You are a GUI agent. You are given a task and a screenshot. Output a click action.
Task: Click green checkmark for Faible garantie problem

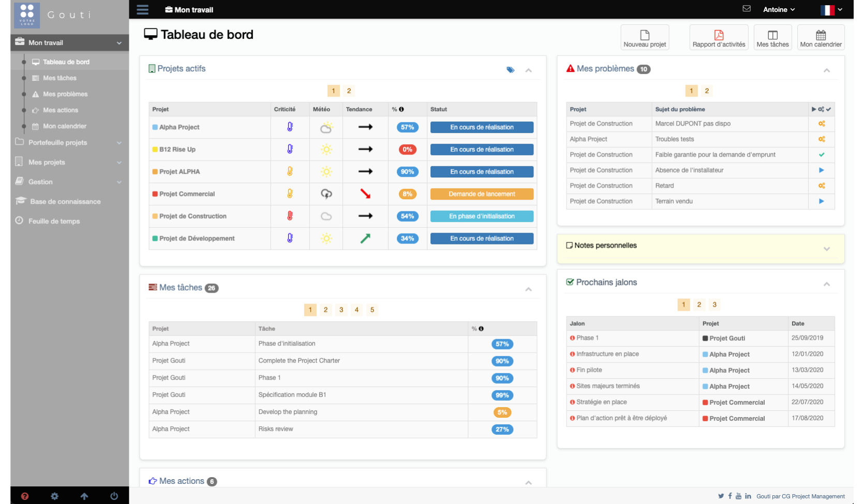[821, 155]
